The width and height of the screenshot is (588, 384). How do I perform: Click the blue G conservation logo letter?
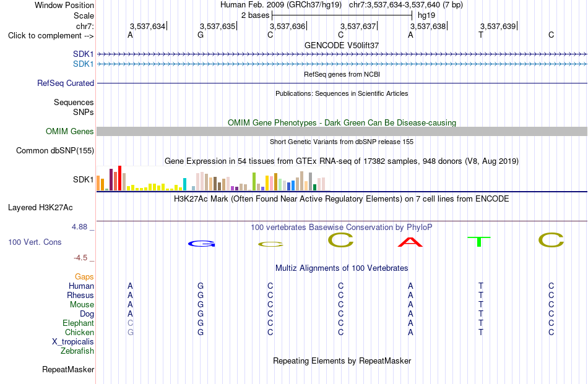[201, 244]
